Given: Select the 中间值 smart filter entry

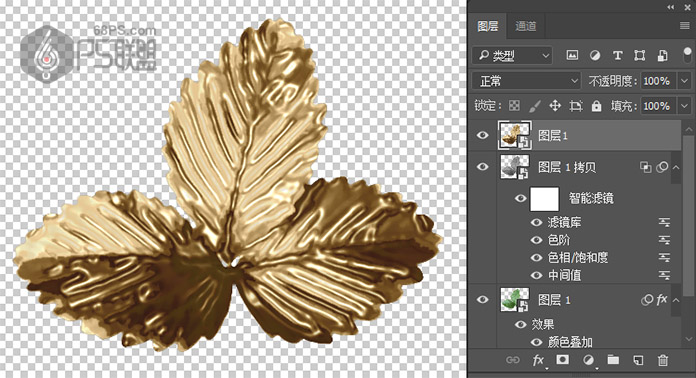Looking at the screenshot, I should [564, 276].
